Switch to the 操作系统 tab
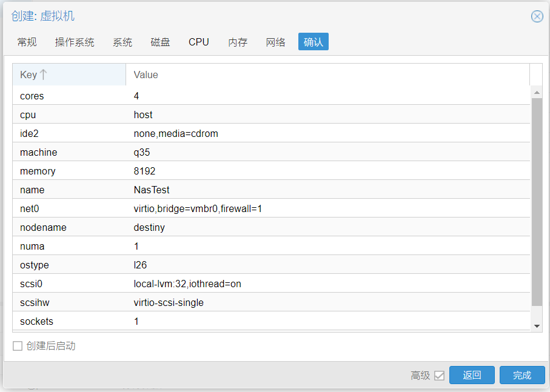 point(75,42)
